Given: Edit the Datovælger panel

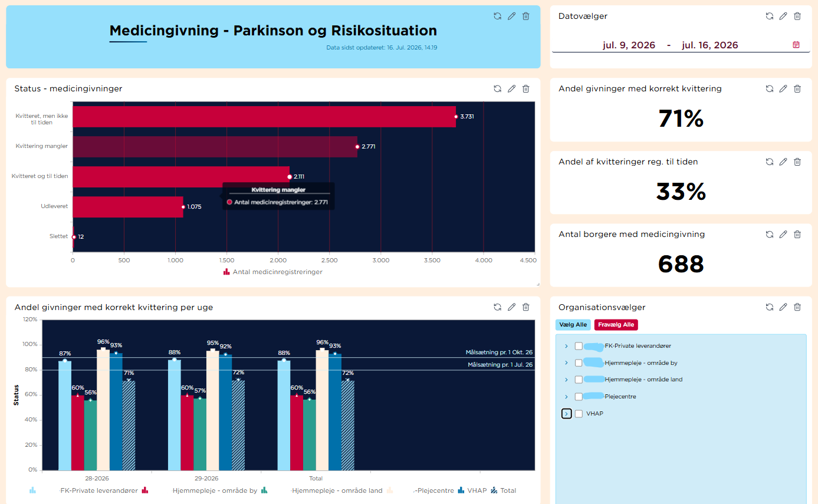Looking at the screenshot, I should coord(783,16).
